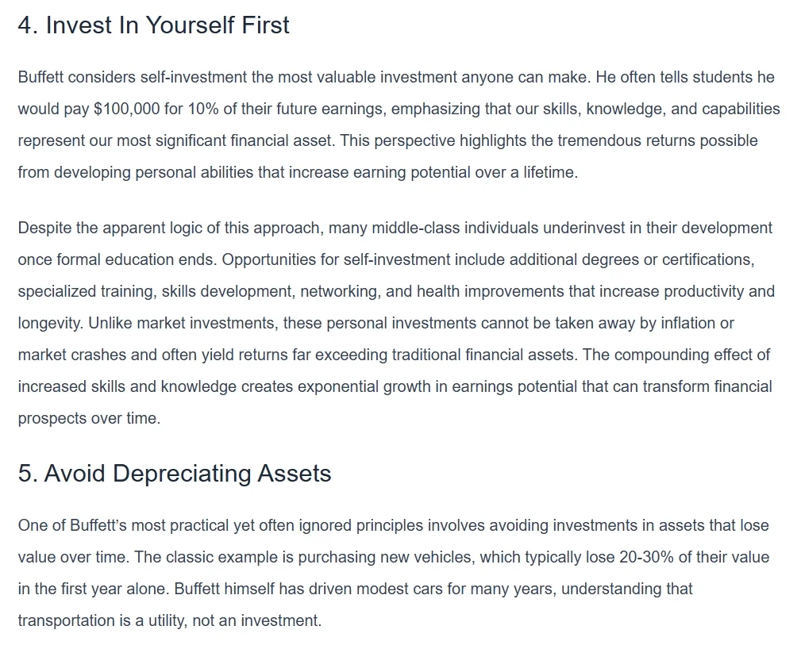Click the heading '4. Invest In Yourself First'

[x=154, y=25]
